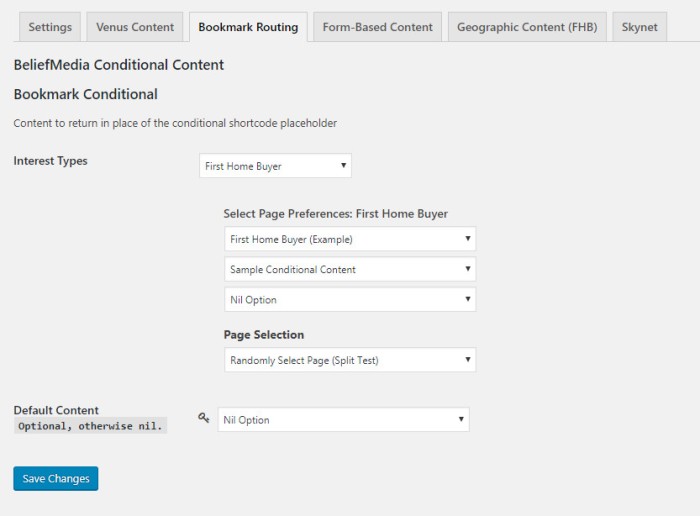Click the 'Optional, otherwise nil.' hint text
Screen dimensions: 700x516
coord(90,426)
